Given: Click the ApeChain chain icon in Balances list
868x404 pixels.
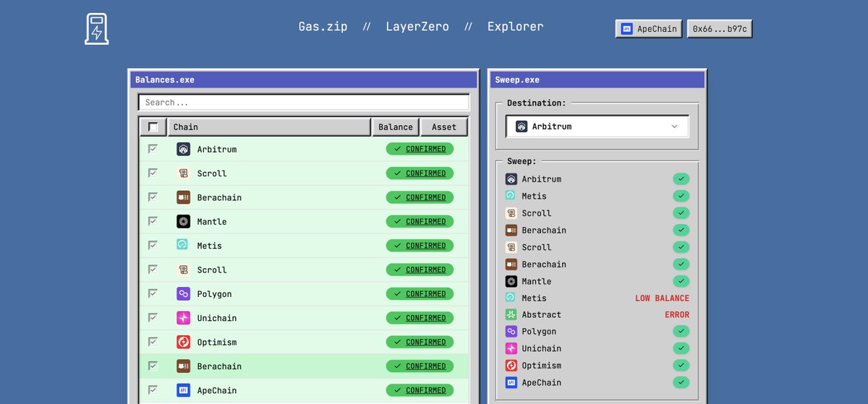Looking at the screenshot, I should [183, 390].
